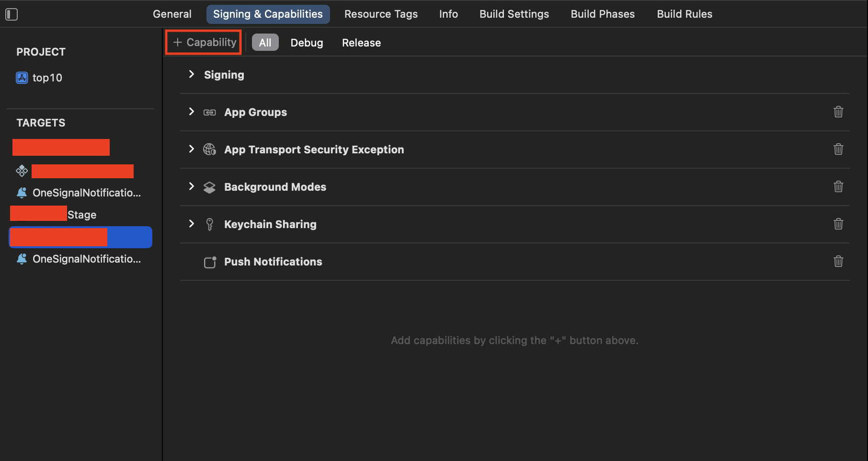Expand the App Groups section
Screen dimensions: 868x461
pyautogui.click(x=192, y=112)
